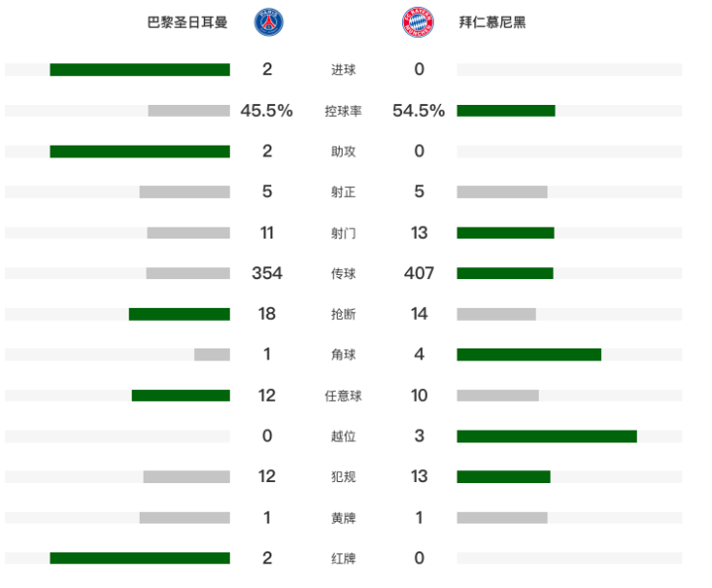Click Bayern's green offside bar
The height and width of the screenshot is (588, 712).
click(547, 436)
